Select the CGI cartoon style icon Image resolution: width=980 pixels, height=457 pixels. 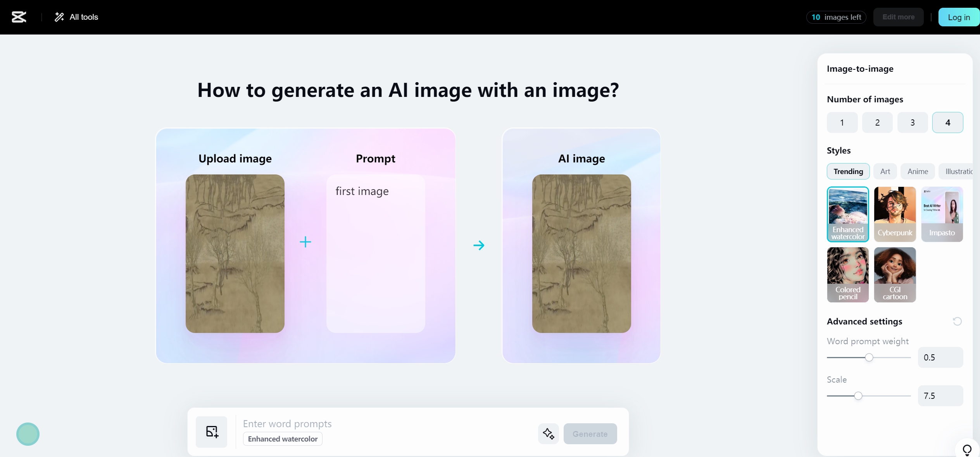[895, 274]
